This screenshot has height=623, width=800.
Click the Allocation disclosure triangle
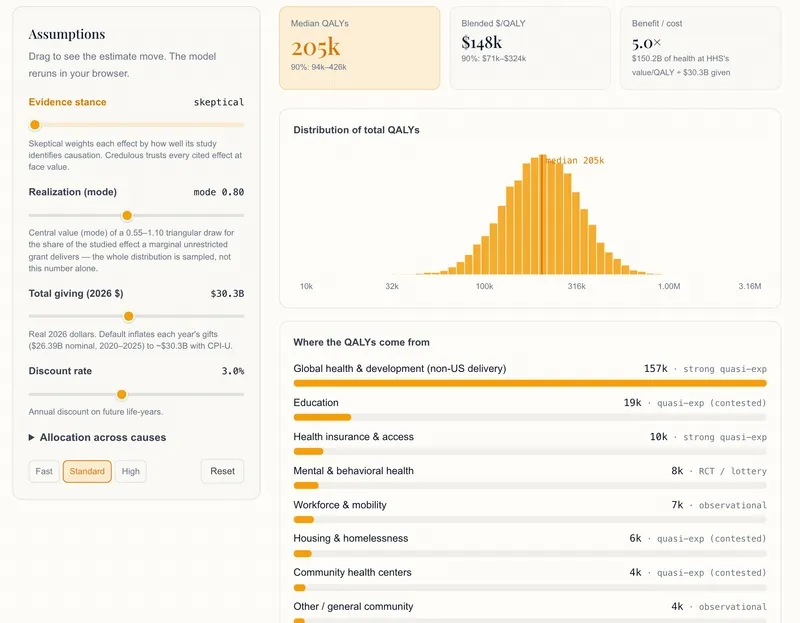pos(32,437)
